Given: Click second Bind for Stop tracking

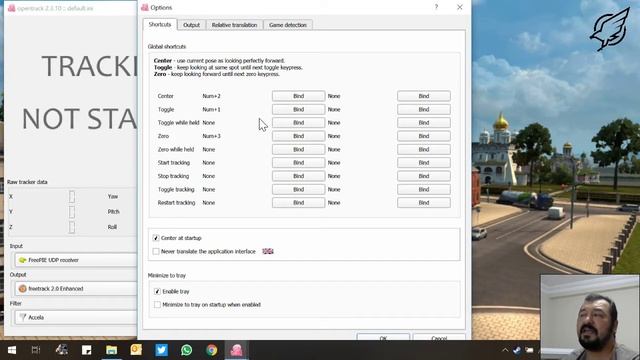Looking at the screenshot, I should point(424,176).
